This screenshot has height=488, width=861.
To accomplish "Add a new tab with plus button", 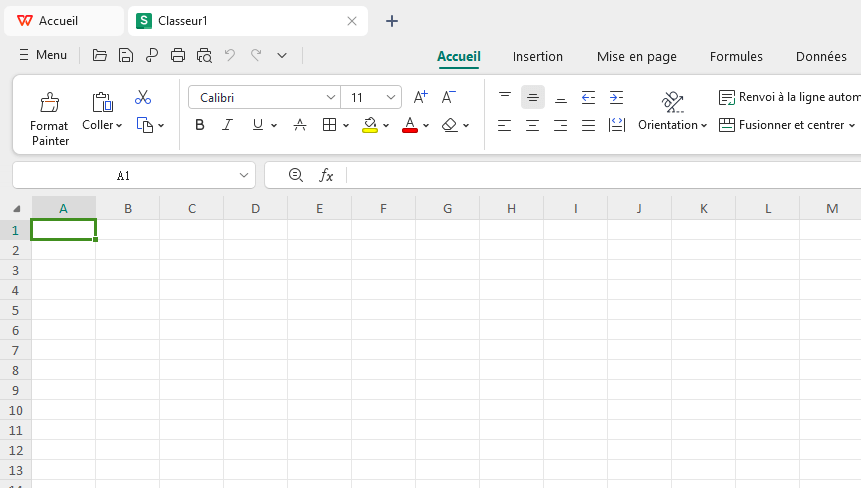I will click(x=392, y=21).
